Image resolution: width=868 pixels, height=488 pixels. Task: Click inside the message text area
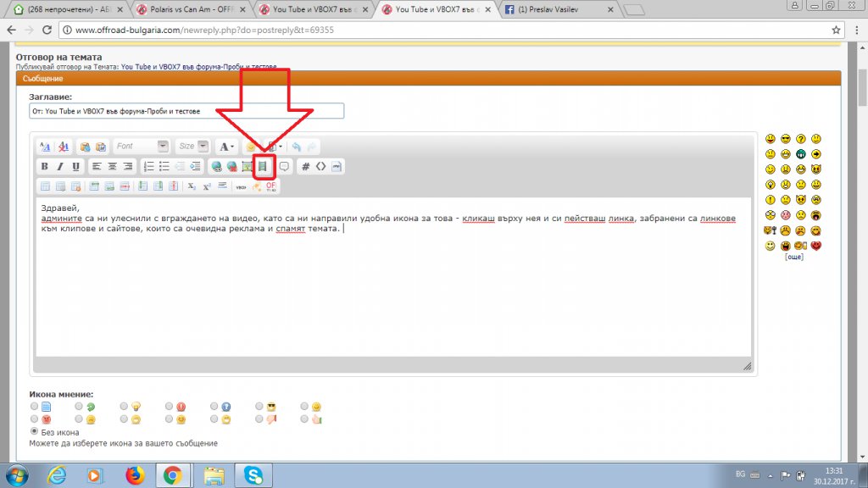point(393,277)
